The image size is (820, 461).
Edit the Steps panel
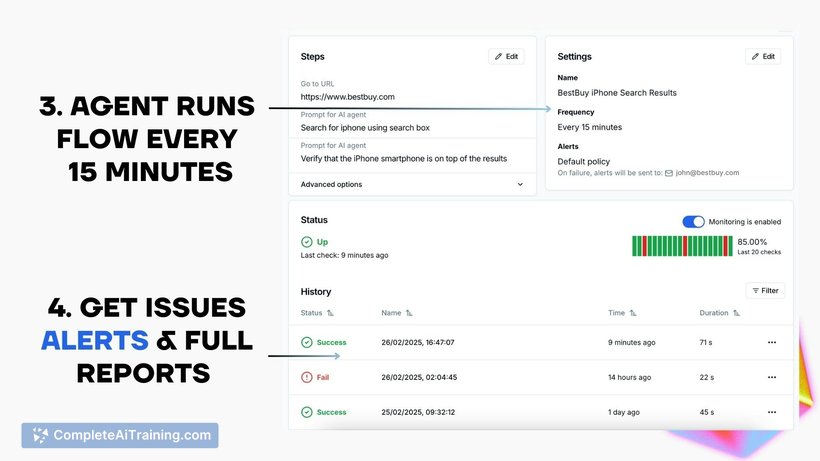[x=506, y=56]
